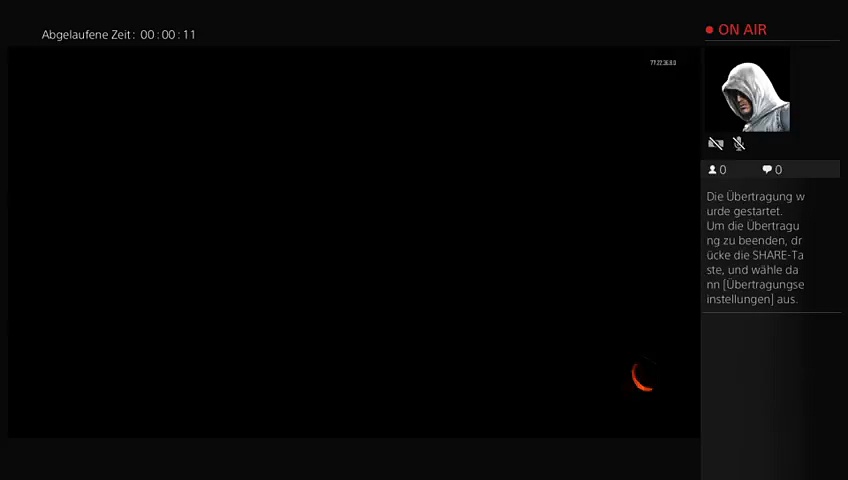Image resolution: width=848 pixels, height=480 pixels.
Task: Click the small version number in video corner
Action: 663,63
